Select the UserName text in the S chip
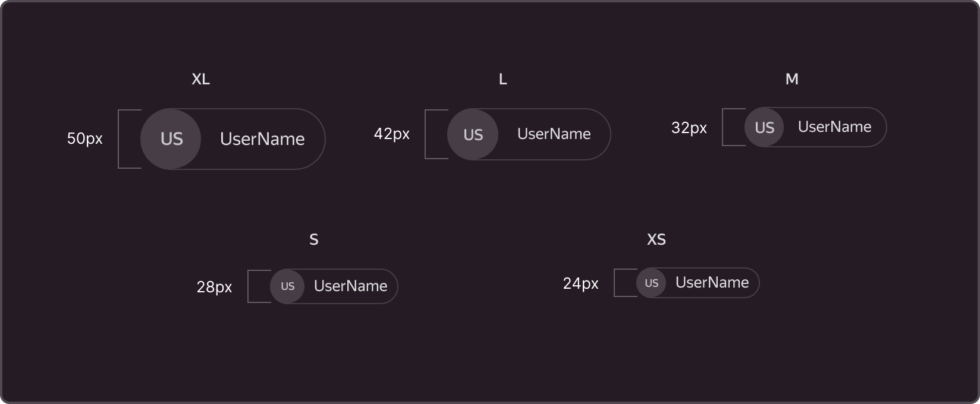The height and width of the screenshot is (404, 980). coord(350,286)
